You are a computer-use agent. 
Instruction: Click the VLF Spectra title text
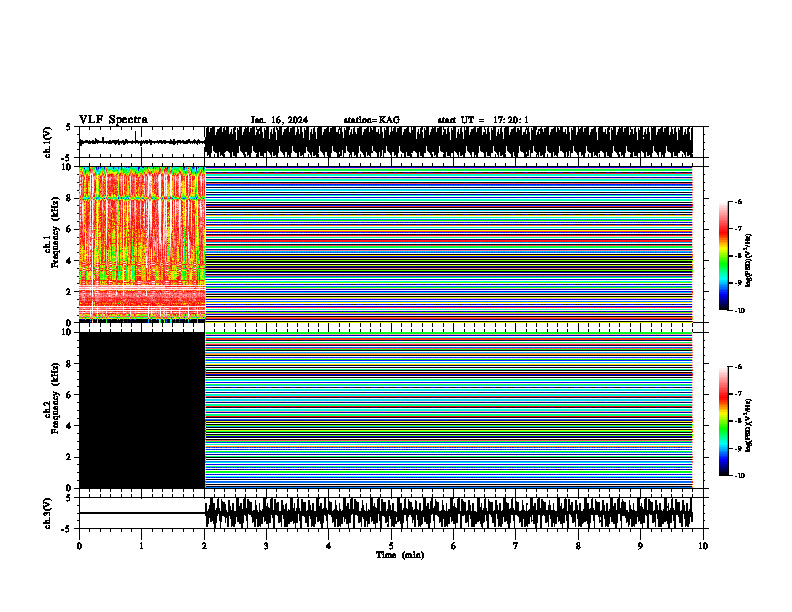113,120
